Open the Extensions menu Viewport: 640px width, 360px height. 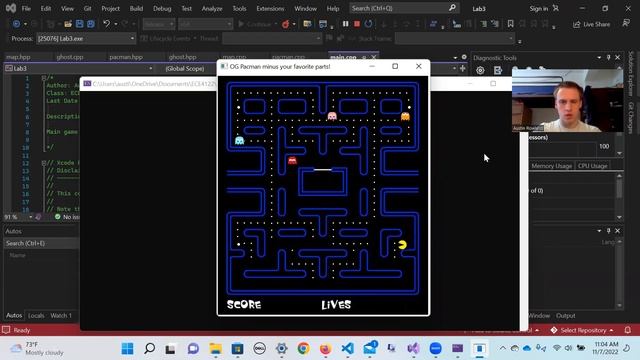click(x=270, y=8)
